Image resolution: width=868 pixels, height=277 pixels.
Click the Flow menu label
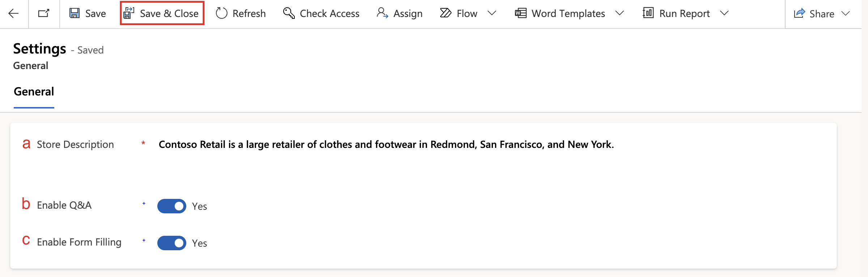pyautogui.click(x=467, y=14)
